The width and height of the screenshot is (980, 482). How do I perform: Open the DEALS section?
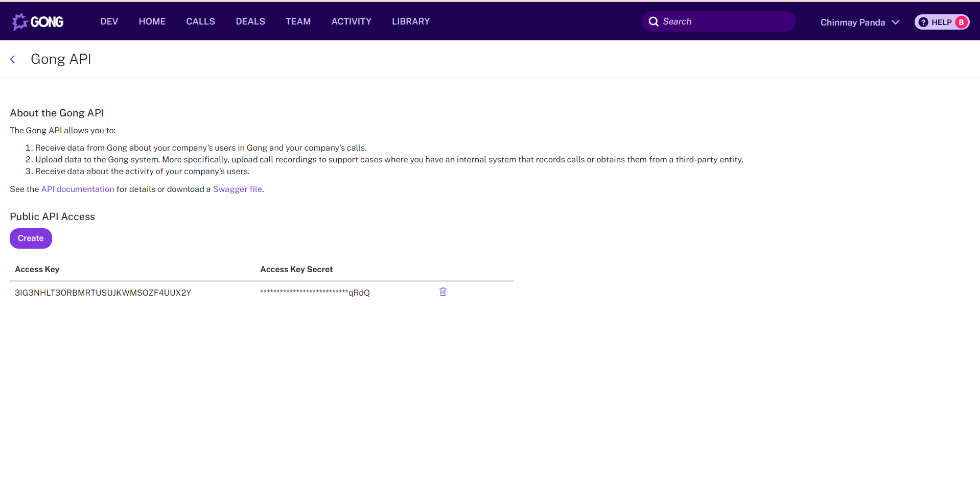250,21
